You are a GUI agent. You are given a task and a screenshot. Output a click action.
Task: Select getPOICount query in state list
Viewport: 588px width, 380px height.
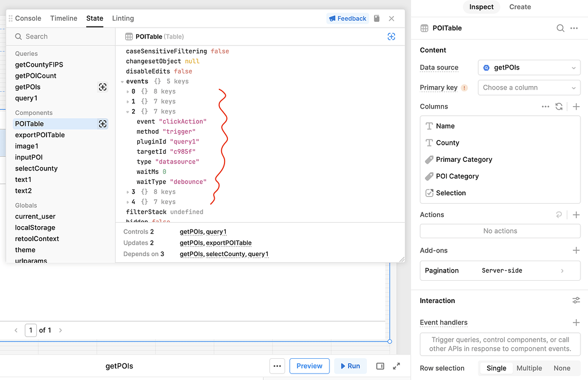tap(36, 76)
